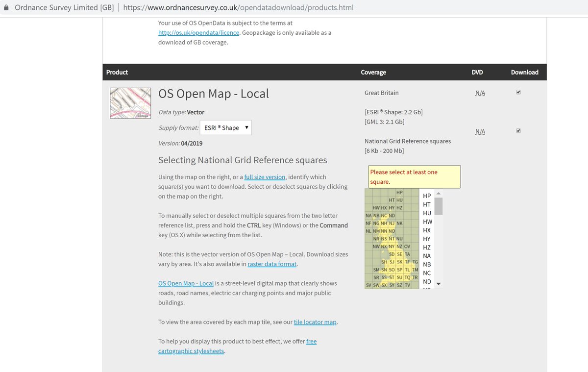The height and width of the screenshot is (372, 588).
Task: Select NC in the reference list
Action: click(427, 273)
